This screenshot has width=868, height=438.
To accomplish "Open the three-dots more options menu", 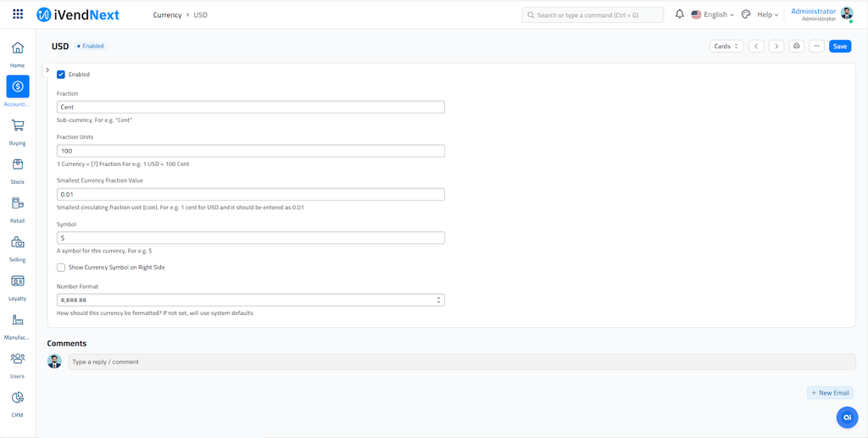I will (x=816, y=47).
